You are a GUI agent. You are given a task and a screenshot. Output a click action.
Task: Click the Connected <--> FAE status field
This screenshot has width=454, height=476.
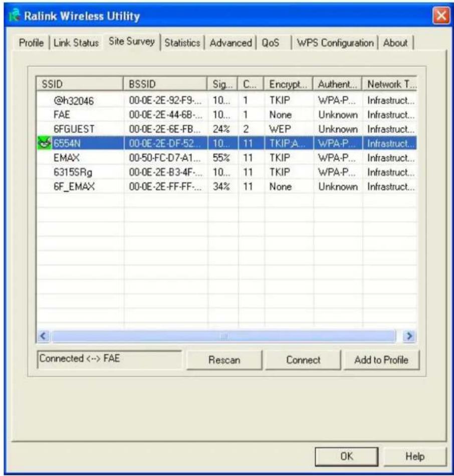click(x=109, y=359)
